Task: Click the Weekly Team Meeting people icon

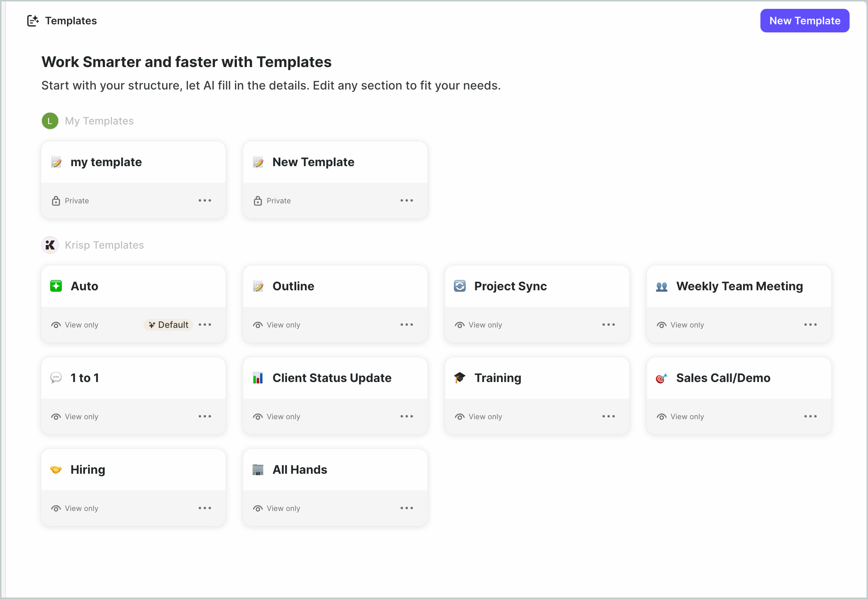Action: (x=661, y=287)
